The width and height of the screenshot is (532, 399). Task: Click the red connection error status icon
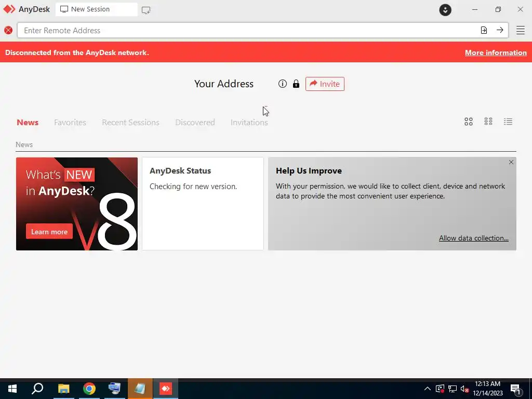[8, 30]
